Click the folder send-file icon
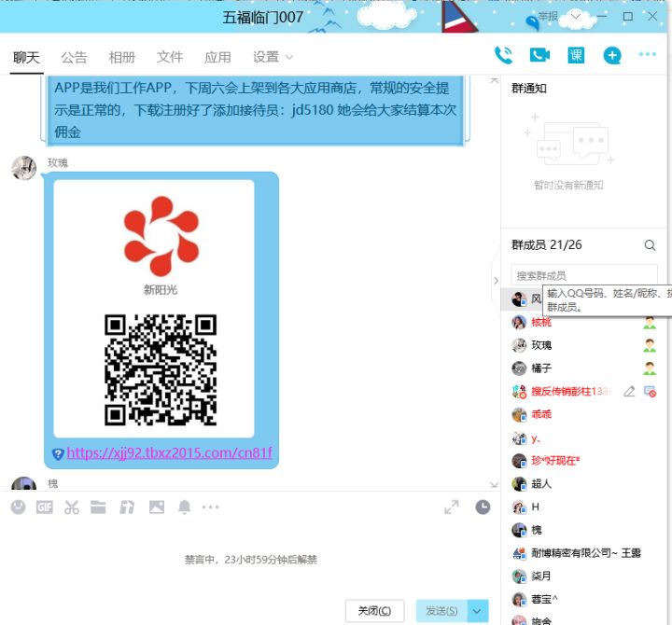 click(98, 507)
